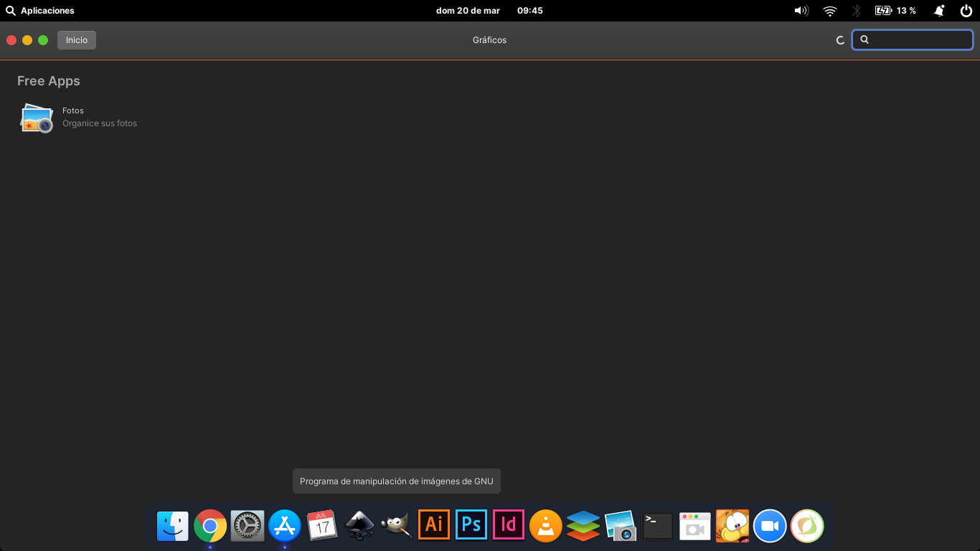The width and height of the screenshot is (980, 551).
Task: Launch the Terminal from the dock
Action: pyautogui.click(x=658, y=526)
